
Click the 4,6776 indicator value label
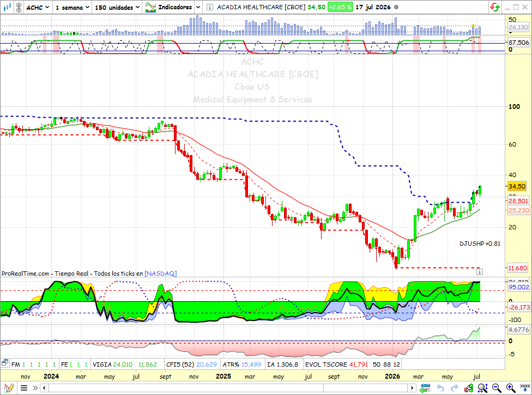point(518,330)
